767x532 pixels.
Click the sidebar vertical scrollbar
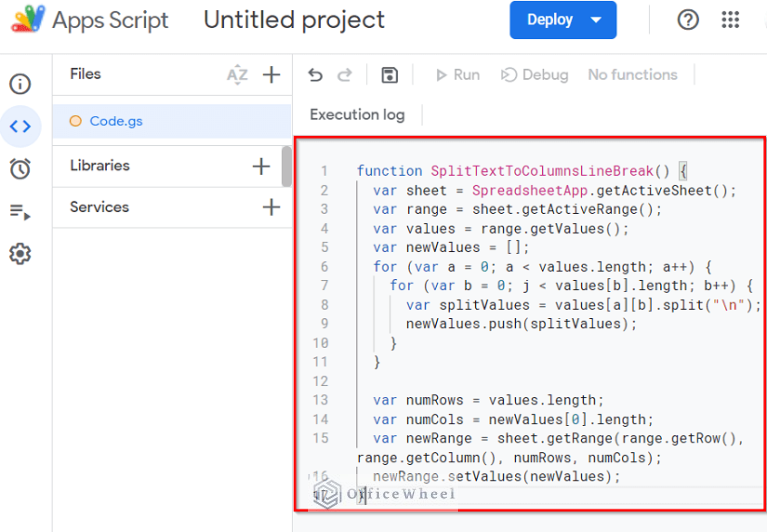click(x=287, y=166)
